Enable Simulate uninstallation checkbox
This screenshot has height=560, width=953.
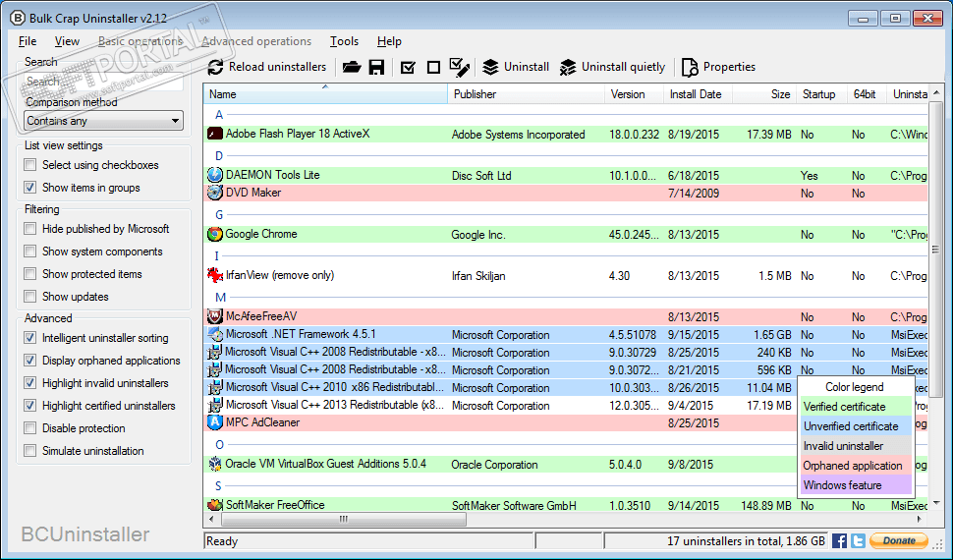tap(29, 451)
